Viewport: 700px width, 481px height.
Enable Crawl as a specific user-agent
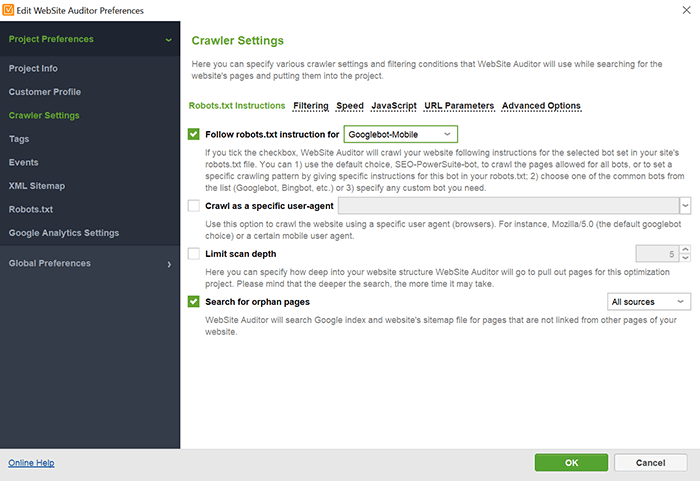tap(194, 205)
